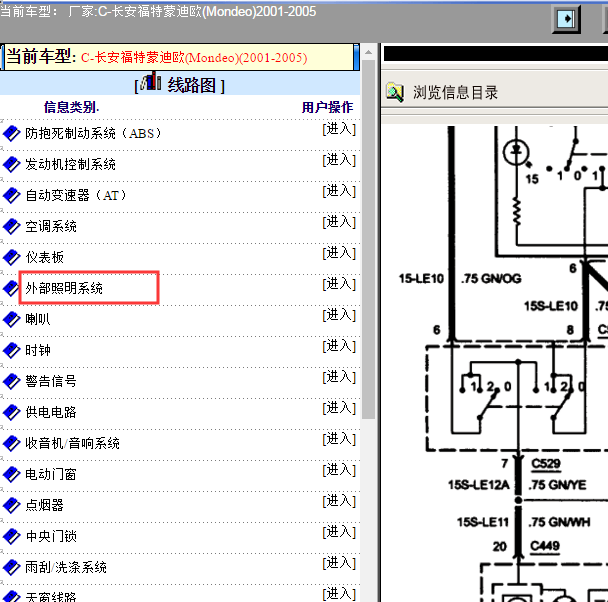Select the 点烟器 row text

[x=45, y=505]
